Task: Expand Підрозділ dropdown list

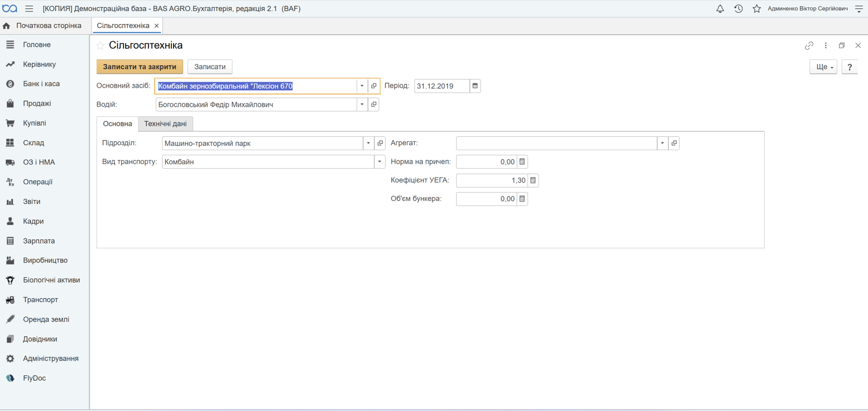Action: [x=368, y=144]
